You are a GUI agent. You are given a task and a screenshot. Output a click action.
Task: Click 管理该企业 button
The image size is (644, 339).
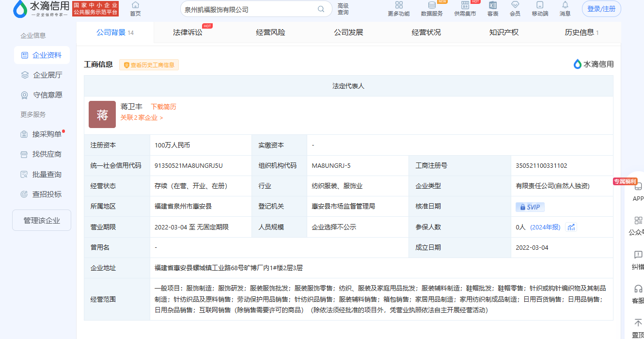[42, 220]
